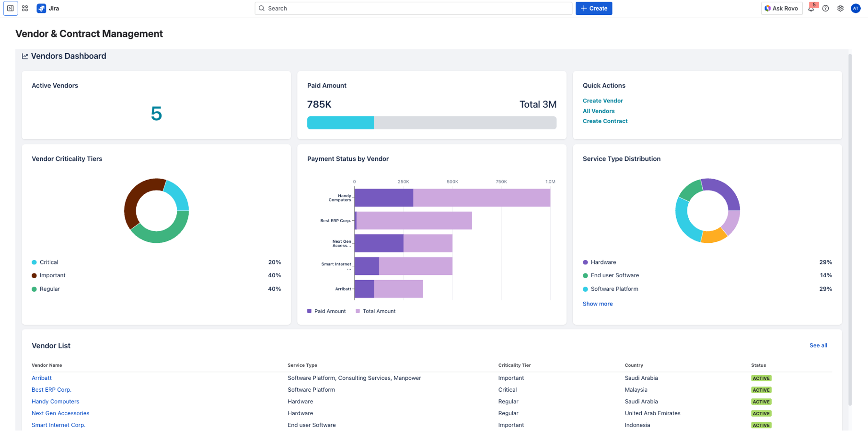Viewport: 868px width, 431px height.
Task: Open the settings gear icon
Action: tap(840, 8)
